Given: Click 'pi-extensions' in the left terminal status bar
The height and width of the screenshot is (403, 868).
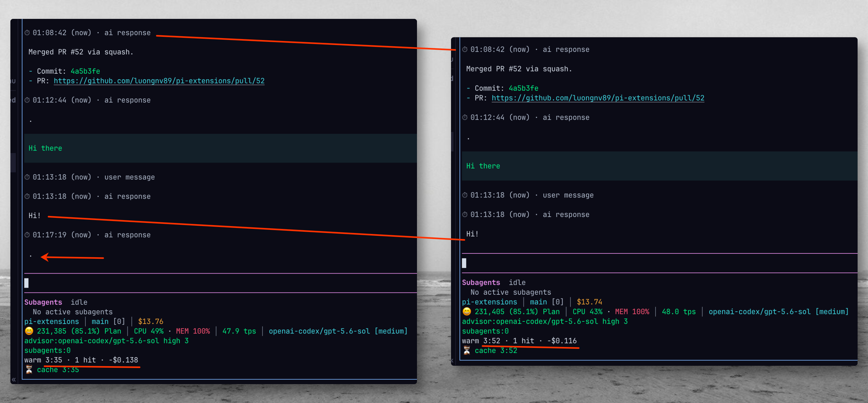Looking at the screenshot, I should tap(52, 321).
